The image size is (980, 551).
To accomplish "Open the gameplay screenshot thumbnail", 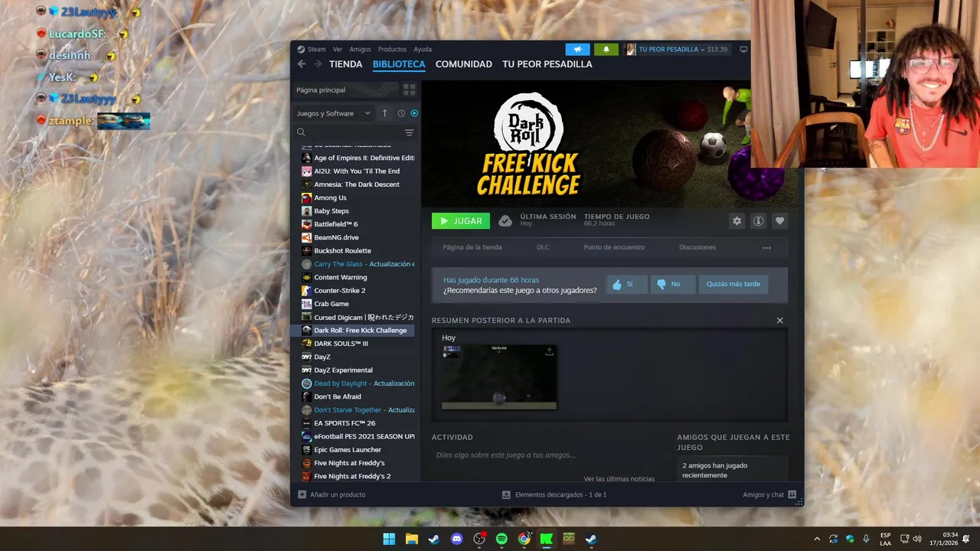I will (x=499, y=377).
